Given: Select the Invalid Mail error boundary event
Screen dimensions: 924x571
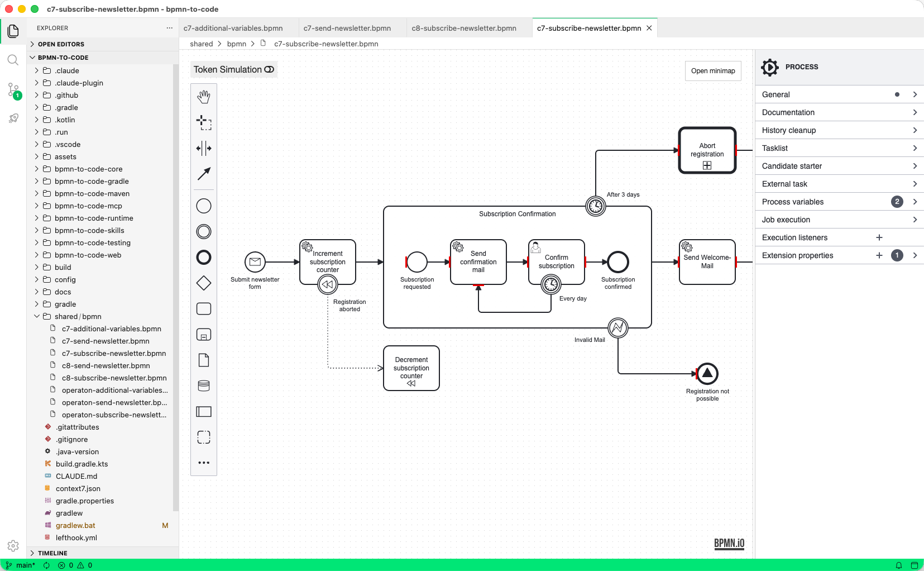Looking at the screenshot, I should [618, 328].
